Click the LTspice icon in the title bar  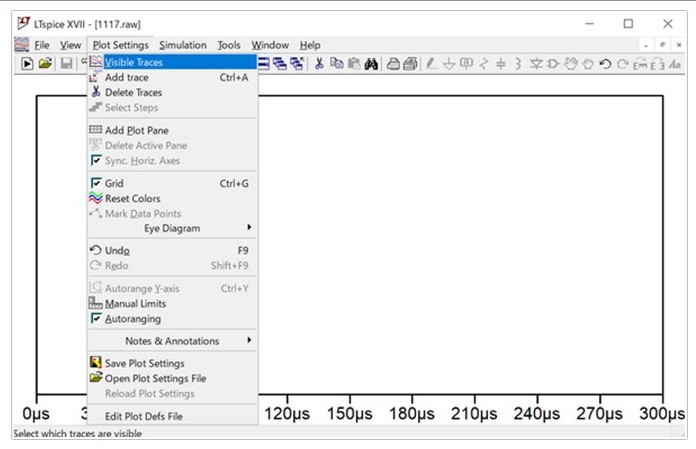coord(24,23)
